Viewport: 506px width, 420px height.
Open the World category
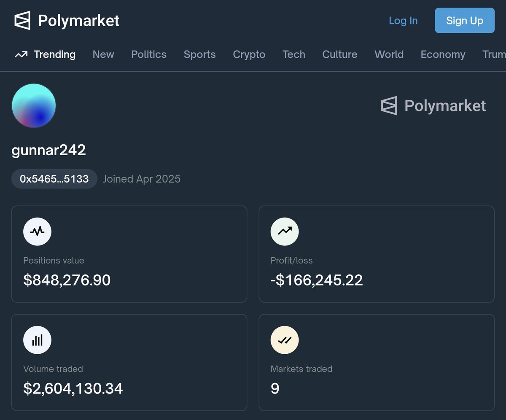click(x=389, y=54)
